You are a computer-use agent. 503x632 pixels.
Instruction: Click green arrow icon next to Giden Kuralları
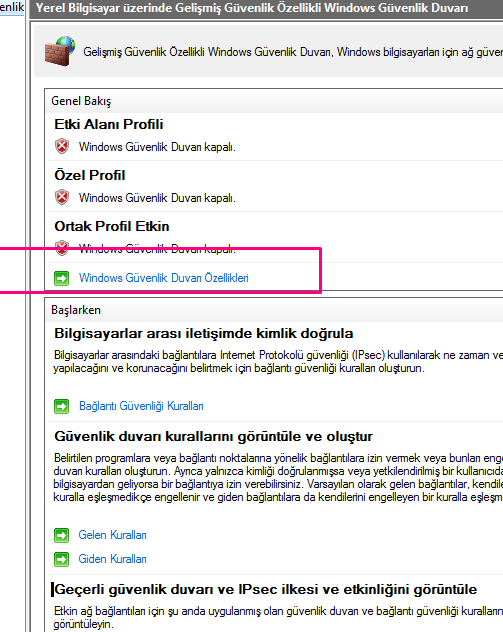(62, 559)
